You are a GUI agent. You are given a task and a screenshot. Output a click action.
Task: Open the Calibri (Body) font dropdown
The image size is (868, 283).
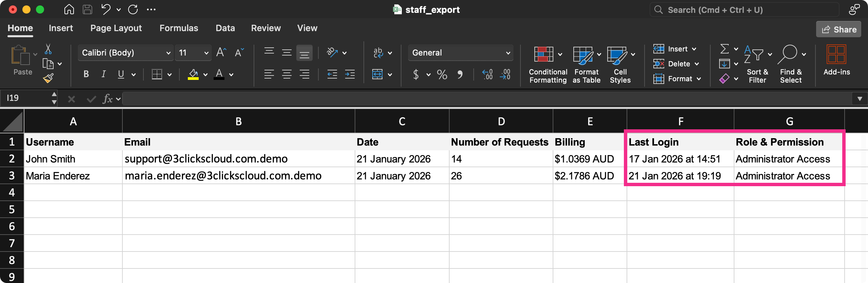click(125, 53)
